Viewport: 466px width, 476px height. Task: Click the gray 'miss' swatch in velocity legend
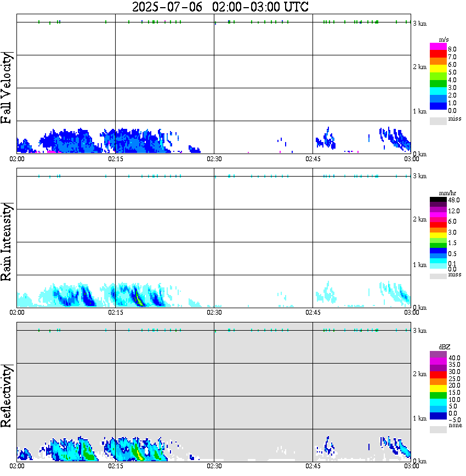[438, 121]
